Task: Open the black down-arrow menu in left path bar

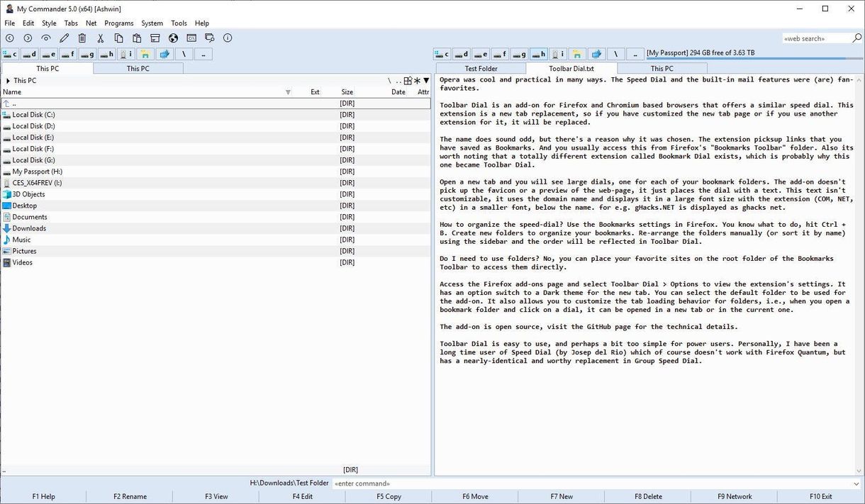Action: (426, 81)
